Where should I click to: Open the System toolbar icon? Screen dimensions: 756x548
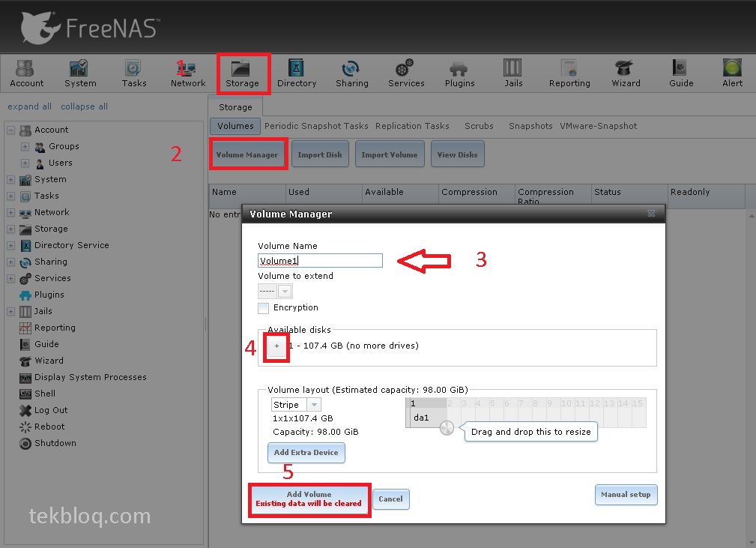(80, 73)
